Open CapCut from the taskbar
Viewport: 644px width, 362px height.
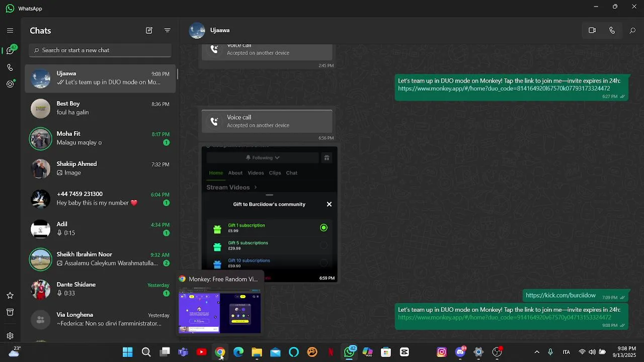click(405, 352)
